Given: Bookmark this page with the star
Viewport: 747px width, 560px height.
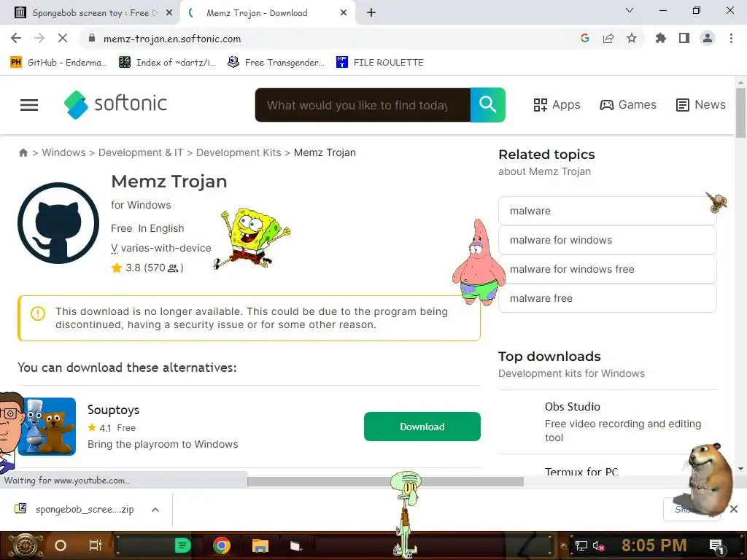Looking at the screenshot, I should coord(632,38).
